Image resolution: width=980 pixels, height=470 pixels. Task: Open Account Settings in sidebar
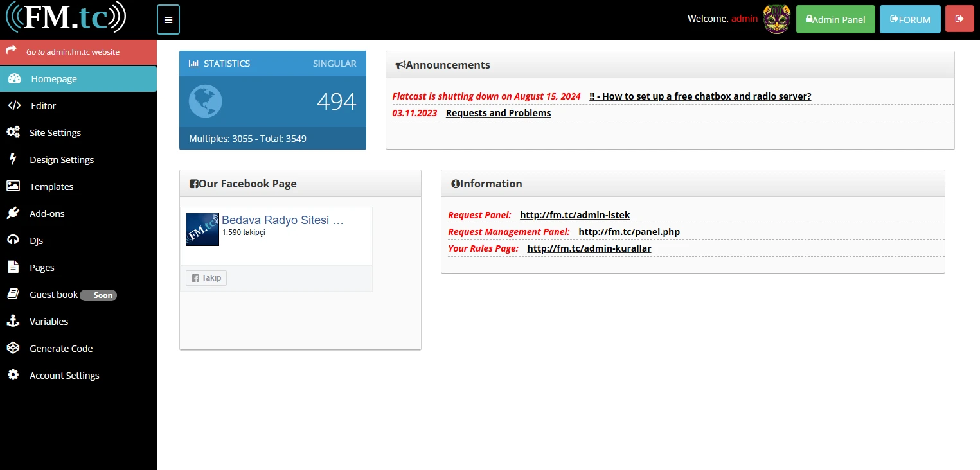[x=64, y=376]
